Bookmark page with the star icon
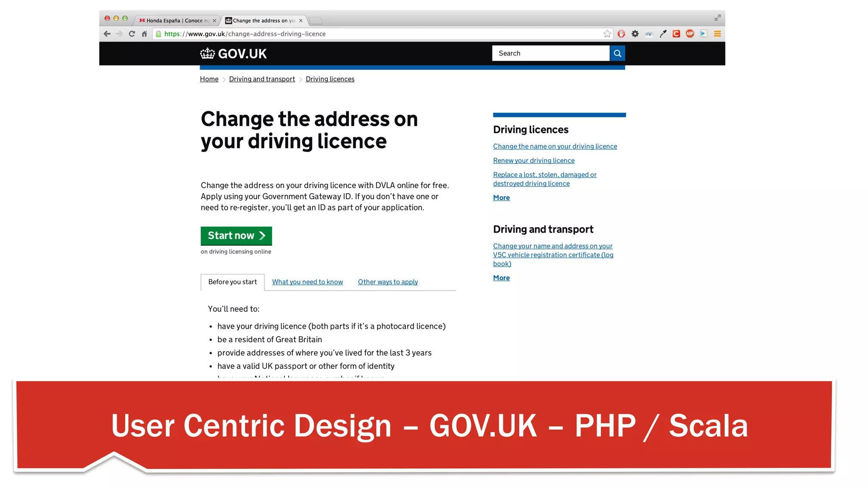 click(x=607, y=34)
